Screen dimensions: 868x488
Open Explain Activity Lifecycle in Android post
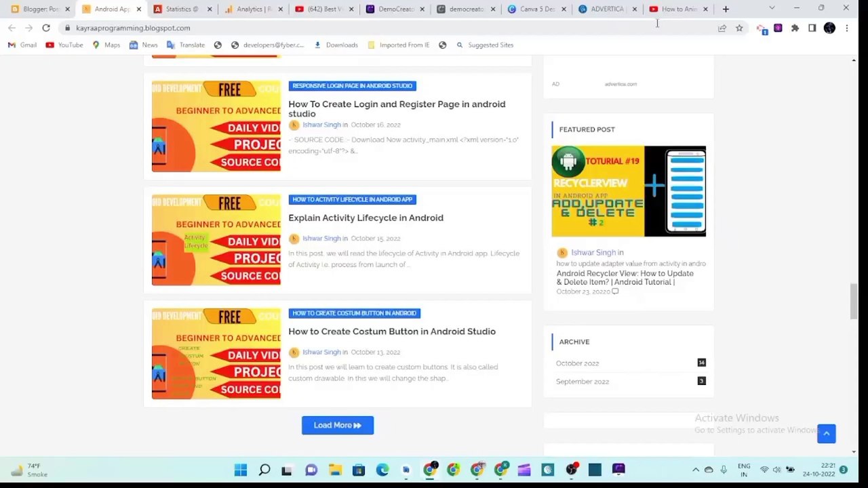click(366, 218)
